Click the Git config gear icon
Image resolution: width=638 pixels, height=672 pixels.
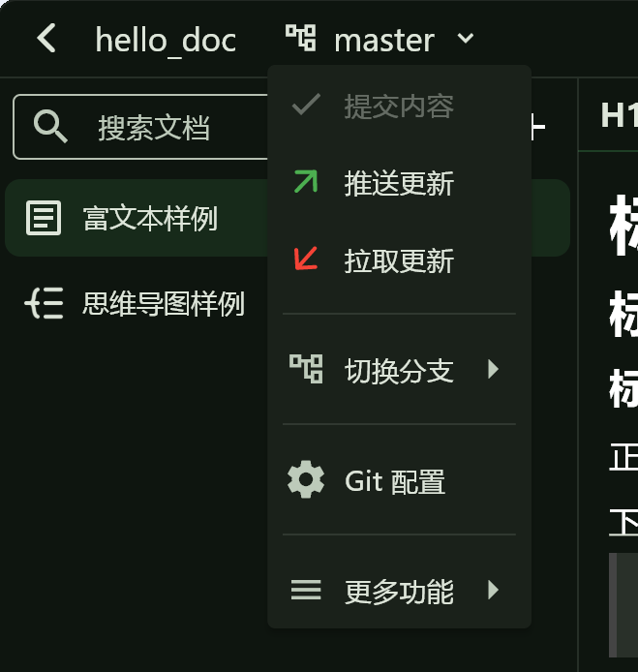[x=306, y=479]
